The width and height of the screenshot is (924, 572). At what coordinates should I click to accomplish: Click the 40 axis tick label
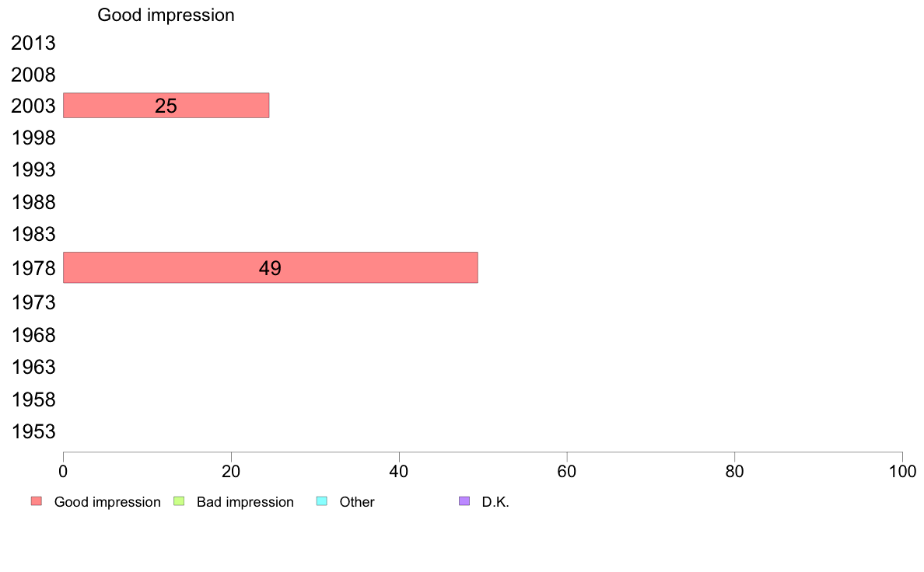coord(399,471)
